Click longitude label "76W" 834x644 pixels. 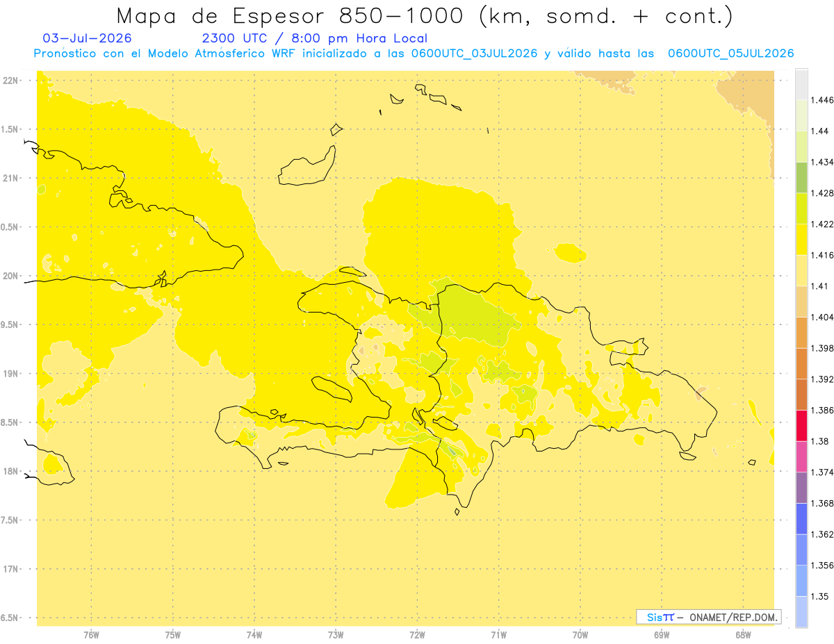click(91, 635)
